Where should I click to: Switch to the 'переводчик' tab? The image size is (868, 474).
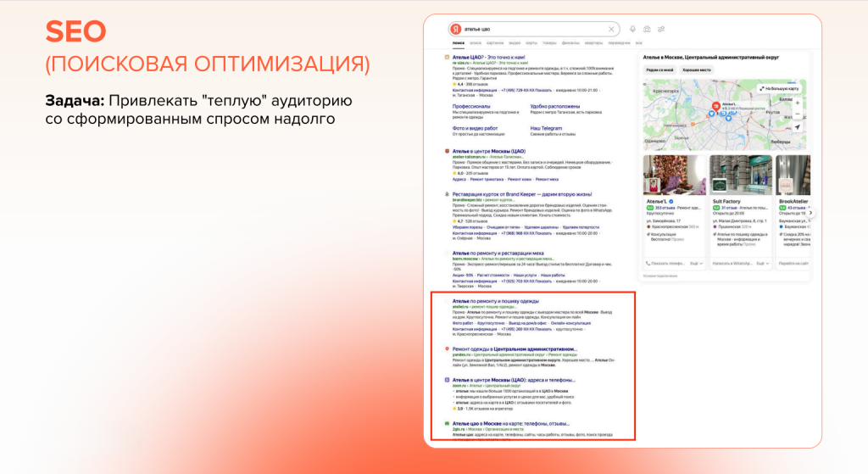[x=619, y=42]
